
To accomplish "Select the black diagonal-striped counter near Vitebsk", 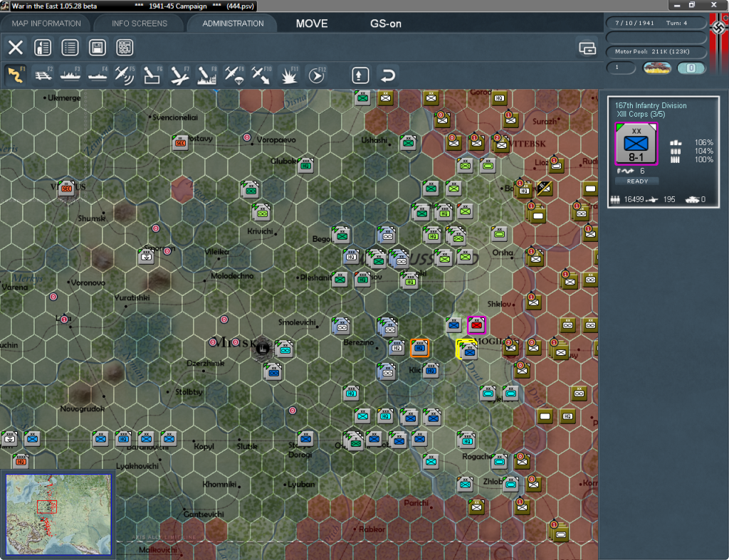I will click(544, 188).
